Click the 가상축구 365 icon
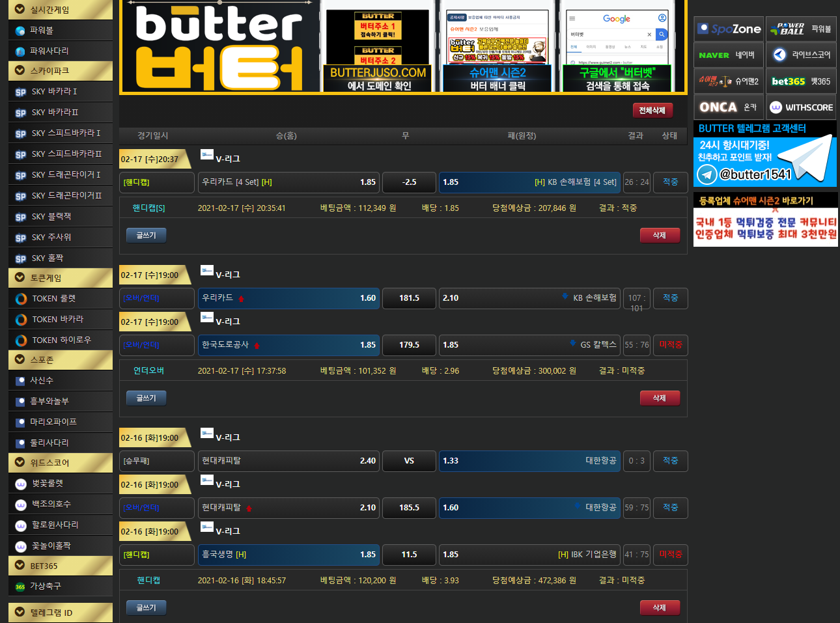Screen dimensions: 840x623 point(20,587)
